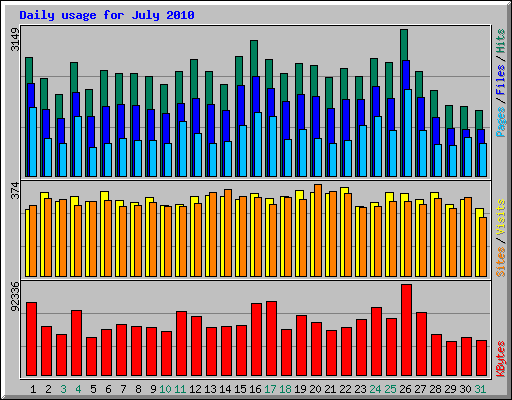Click green day label 31

click(480, 389)
